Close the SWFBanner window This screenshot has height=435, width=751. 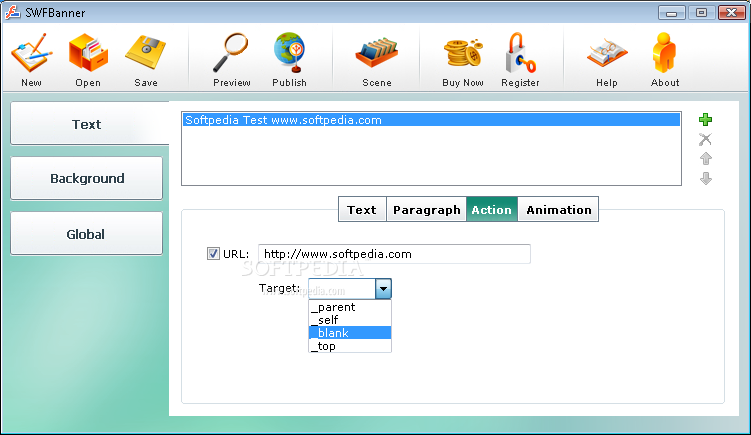click(731, 13)
